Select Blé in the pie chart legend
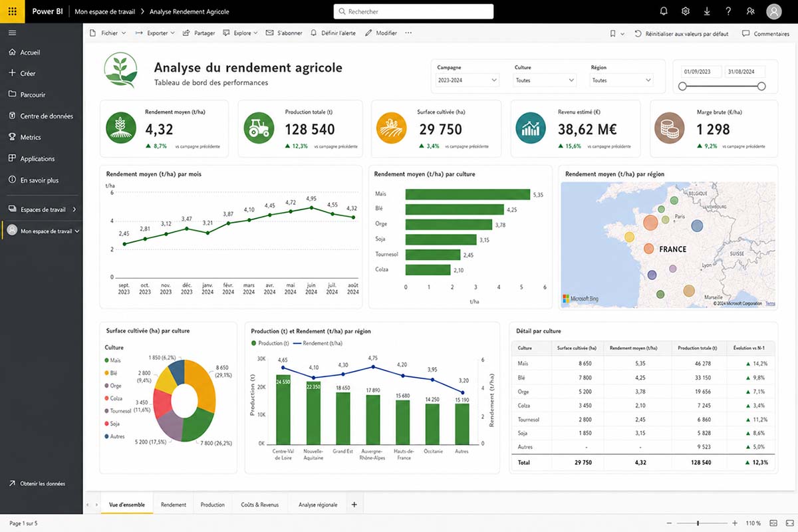 point(112,372)
